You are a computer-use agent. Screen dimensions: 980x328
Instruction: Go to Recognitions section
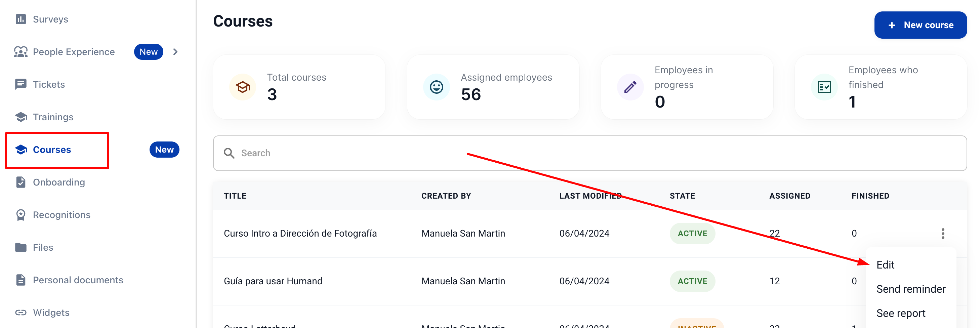tap(62, 215)
